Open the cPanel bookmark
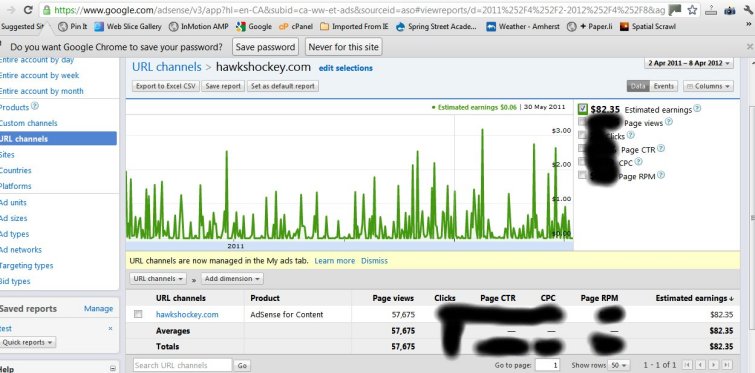Screen dimensions: 755x373 [296, 27]
